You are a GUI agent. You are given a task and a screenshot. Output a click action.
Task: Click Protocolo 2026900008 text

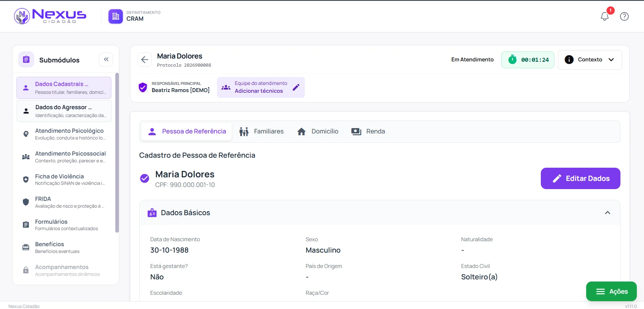(x=184, y=65)
